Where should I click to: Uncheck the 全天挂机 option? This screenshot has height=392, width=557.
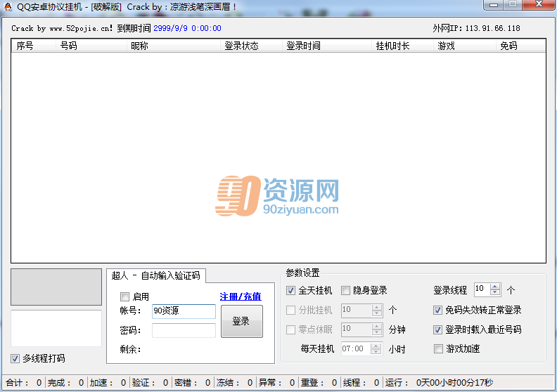point(290,291)
